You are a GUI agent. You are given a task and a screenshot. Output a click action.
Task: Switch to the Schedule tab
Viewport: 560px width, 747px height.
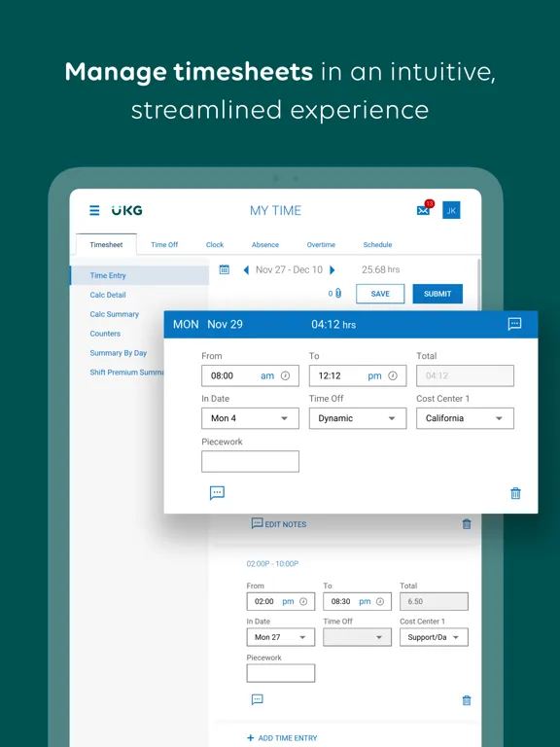[377, 244]
